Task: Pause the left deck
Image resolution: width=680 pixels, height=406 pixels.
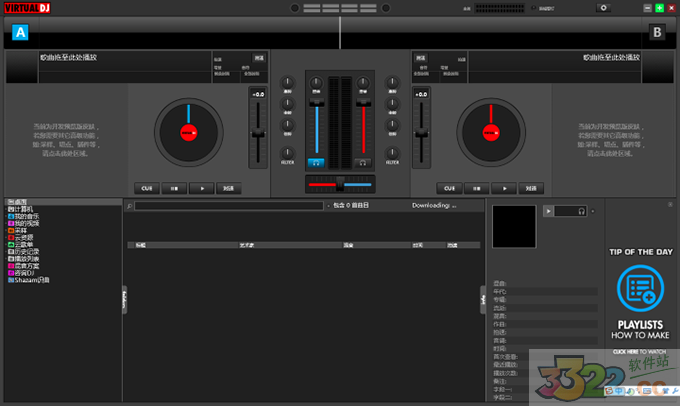Action: [174, 188]
